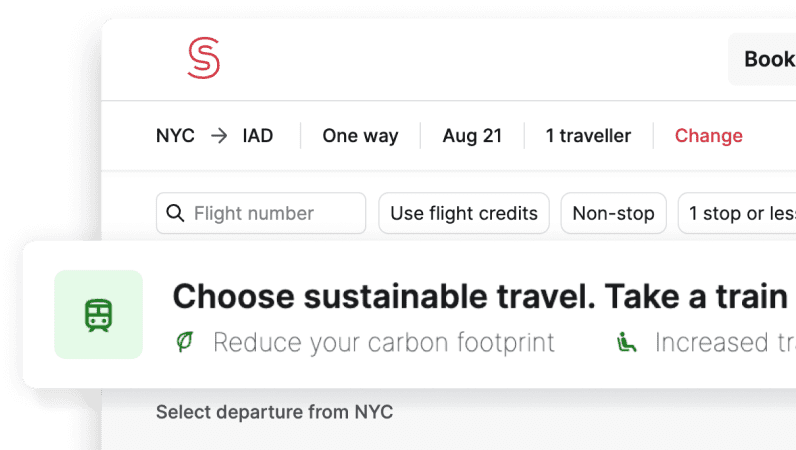
Task: Toggle the Non-stop filter chip
Action: pos(613,213)
